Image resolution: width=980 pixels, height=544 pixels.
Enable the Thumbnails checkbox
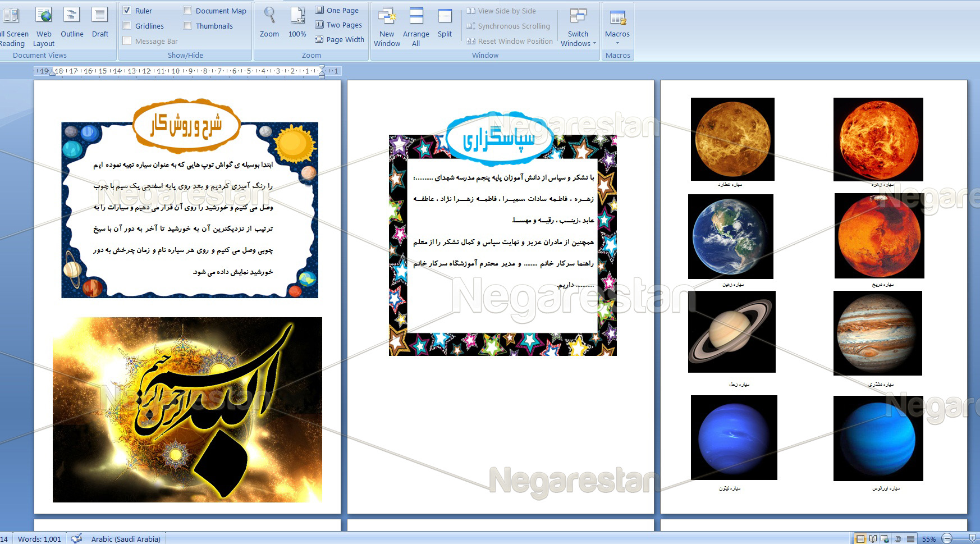point(187,26)
